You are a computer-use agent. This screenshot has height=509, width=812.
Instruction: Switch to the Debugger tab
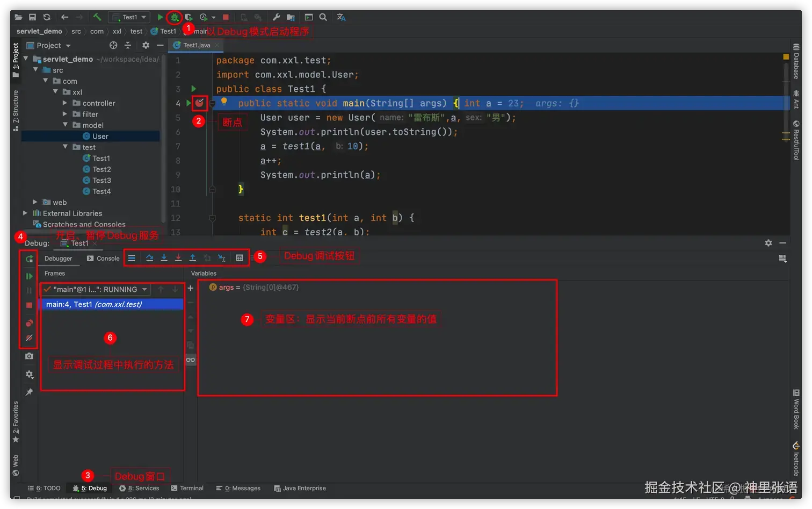coord(58,259)
